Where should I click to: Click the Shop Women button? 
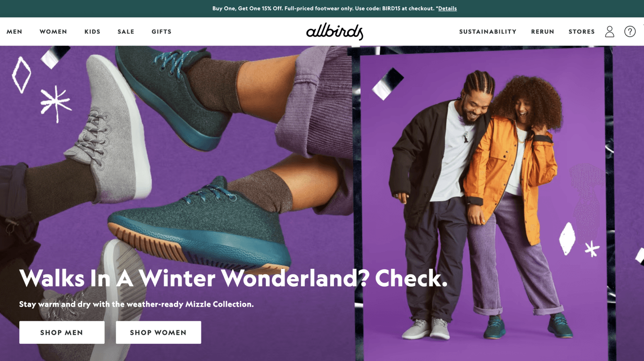click(x=158, y=332)
